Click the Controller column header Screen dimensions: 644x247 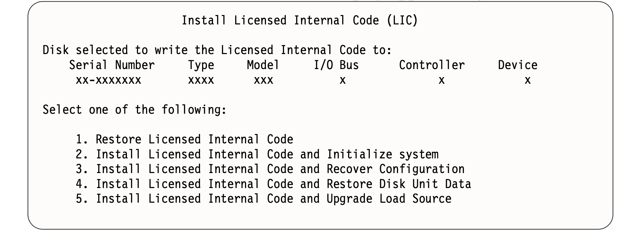[432, 65]
